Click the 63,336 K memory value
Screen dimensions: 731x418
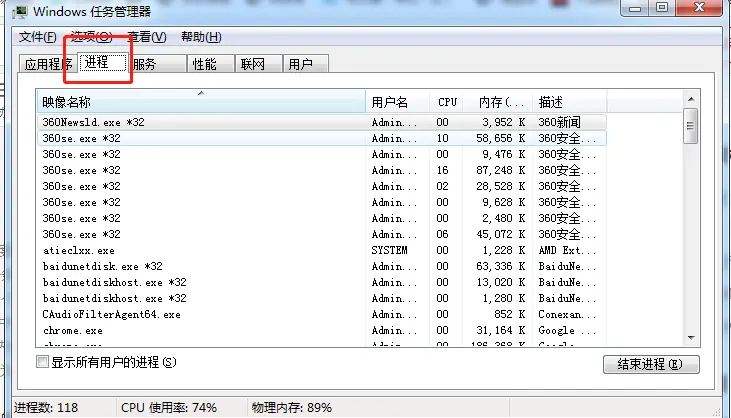point(501,266)
